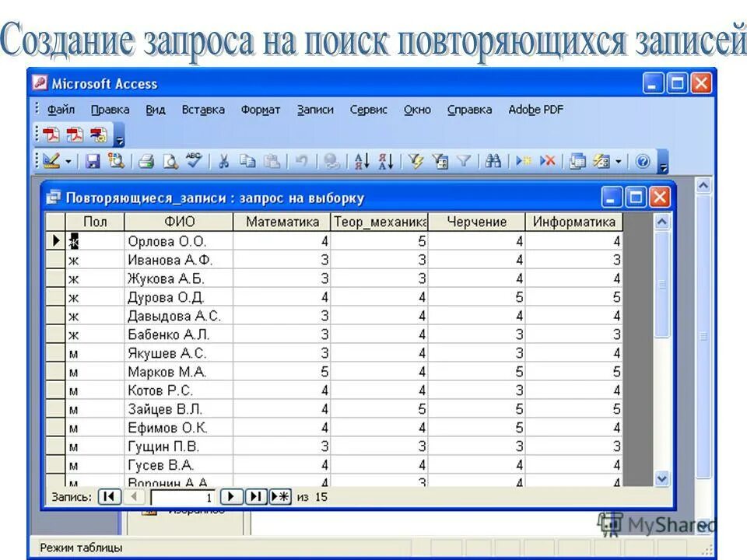
Task: Open the PDF toolbar options arrow
Action: 120,136
